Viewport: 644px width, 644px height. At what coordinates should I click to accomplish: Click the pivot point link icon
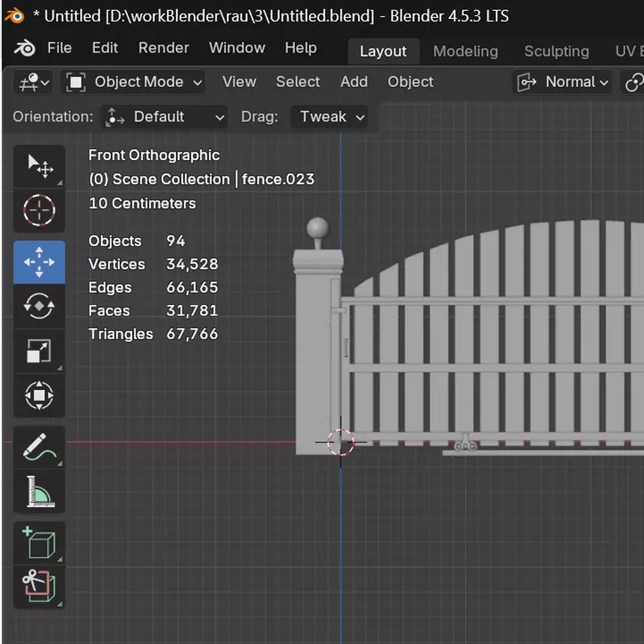[x=633, y=82]
